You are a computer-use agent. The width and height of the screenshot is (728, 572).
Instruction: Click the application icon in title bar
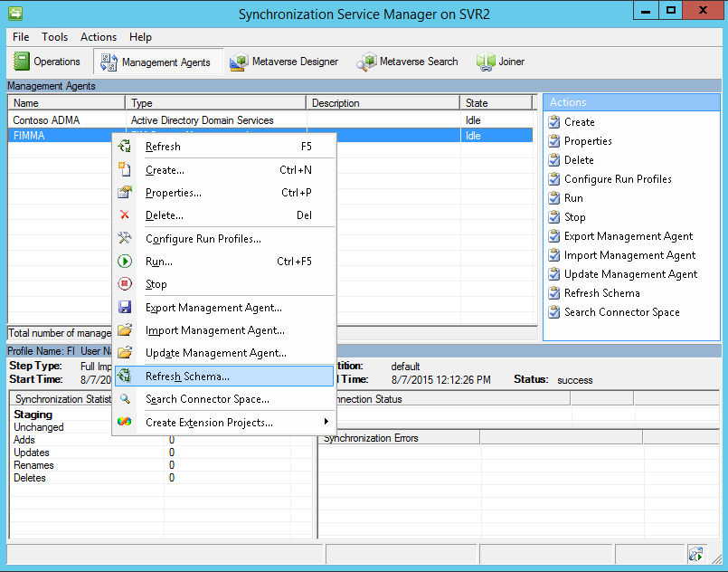15,13
